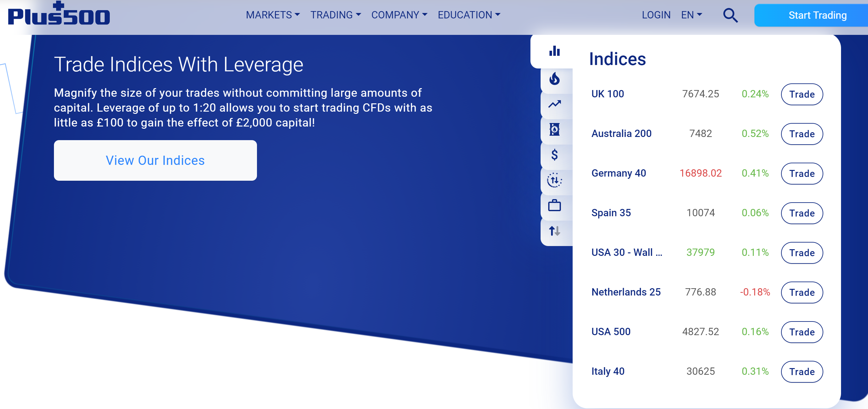Expand the TRADING menu

click(x=336, y=15)
